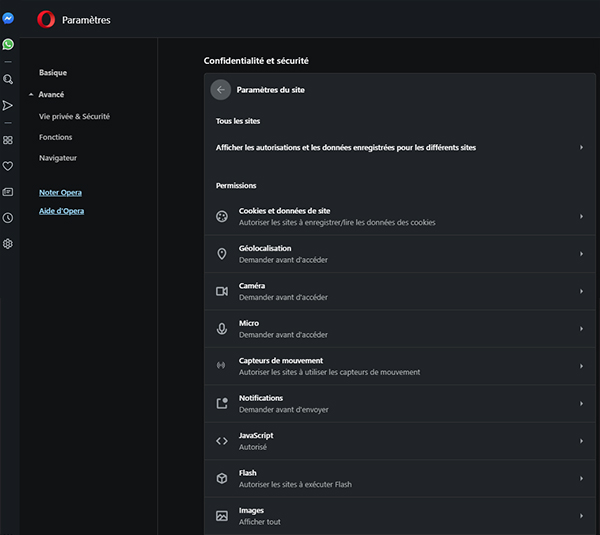Open history clock icon

point(8,218)
